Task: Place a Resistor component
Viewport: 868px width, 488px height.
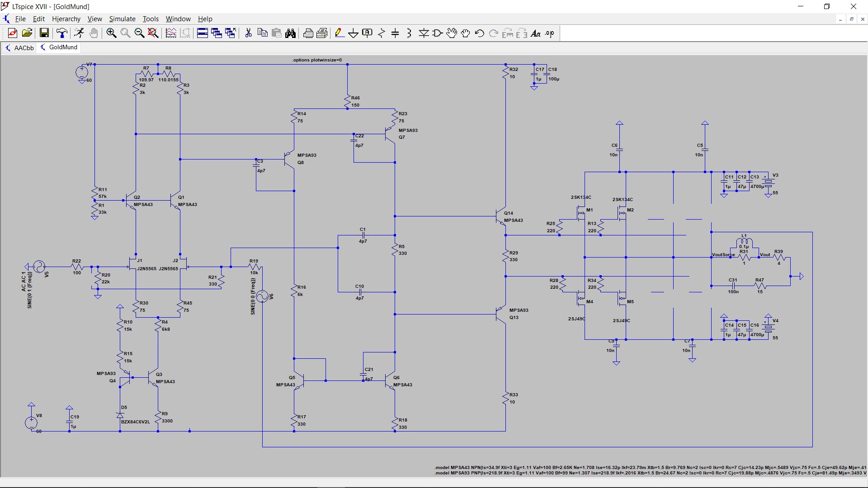Action: point(382,33)
